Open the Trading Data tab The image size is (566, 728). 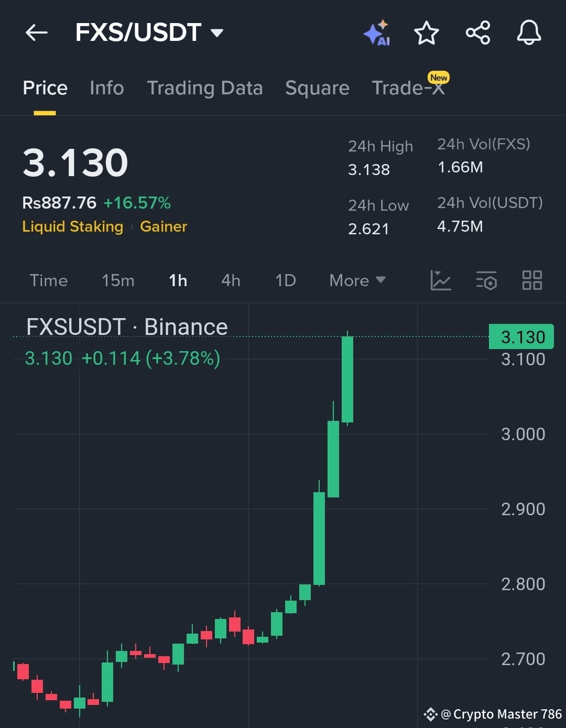tap(205, 88)
